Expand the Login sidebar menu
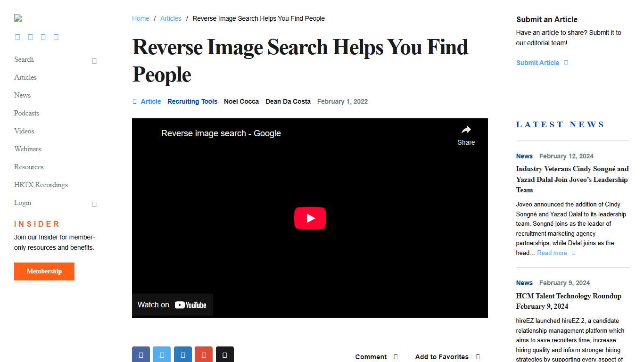The image size is (644, 362). point(94,204)
